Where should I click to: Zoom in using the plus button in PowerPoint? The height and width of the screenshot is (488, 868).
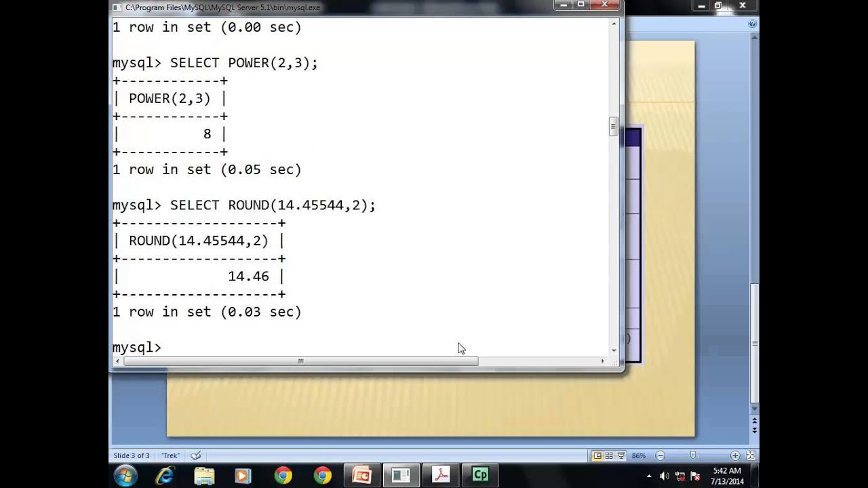tap(735, 455)
